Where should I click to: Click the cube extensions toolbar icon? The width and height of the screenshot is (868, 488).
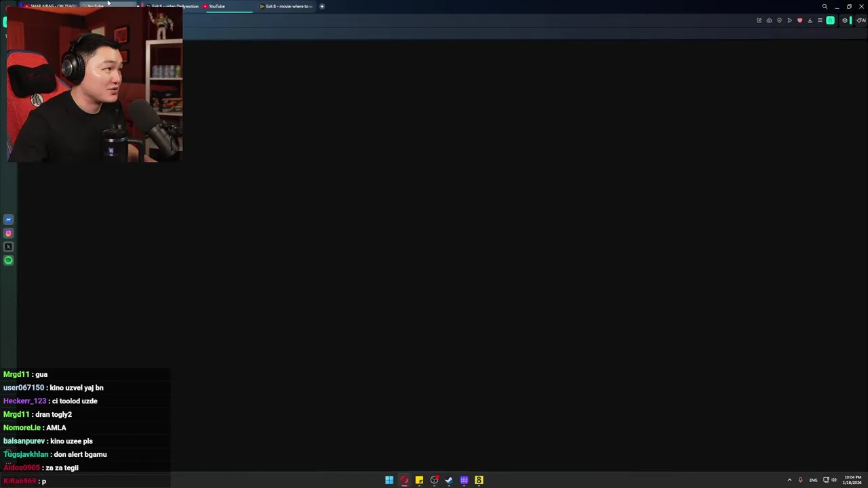point(845,20)
